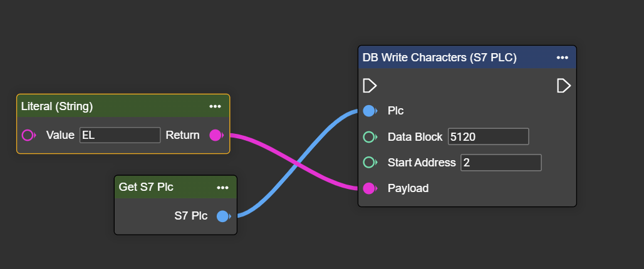
Task: Open DB Write Characters node options menu
Action: [562, 58]
